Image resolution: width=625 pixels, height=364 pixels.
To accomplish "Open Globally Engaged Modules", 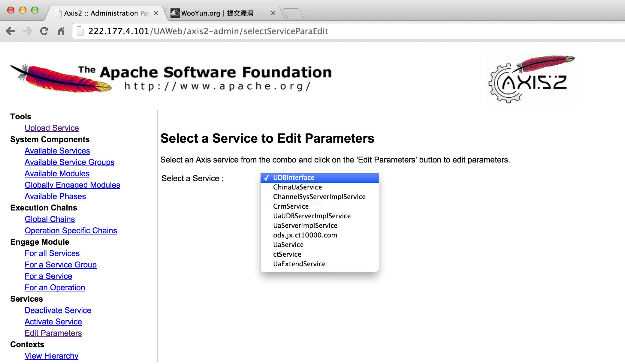I will point(72,185).
